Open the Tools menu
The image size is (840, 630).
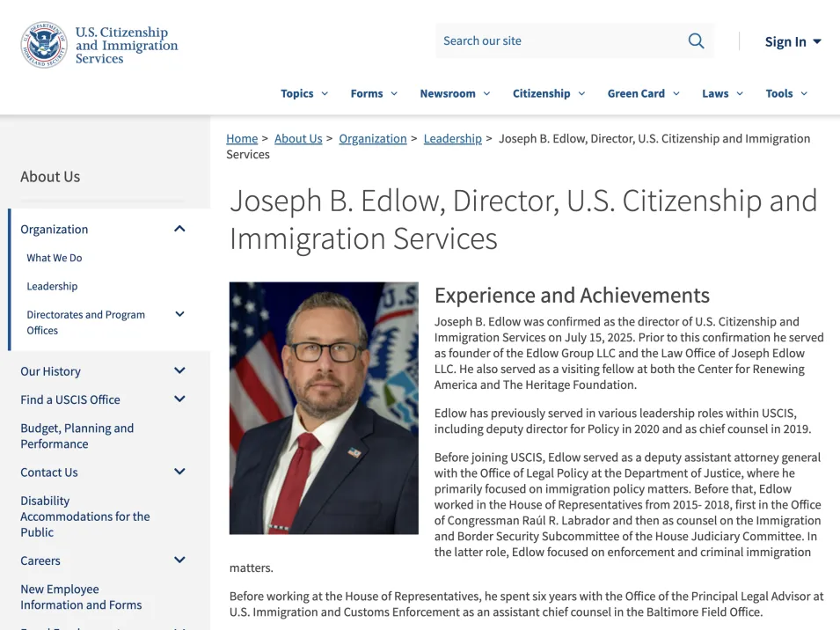(x=786, y=94)
